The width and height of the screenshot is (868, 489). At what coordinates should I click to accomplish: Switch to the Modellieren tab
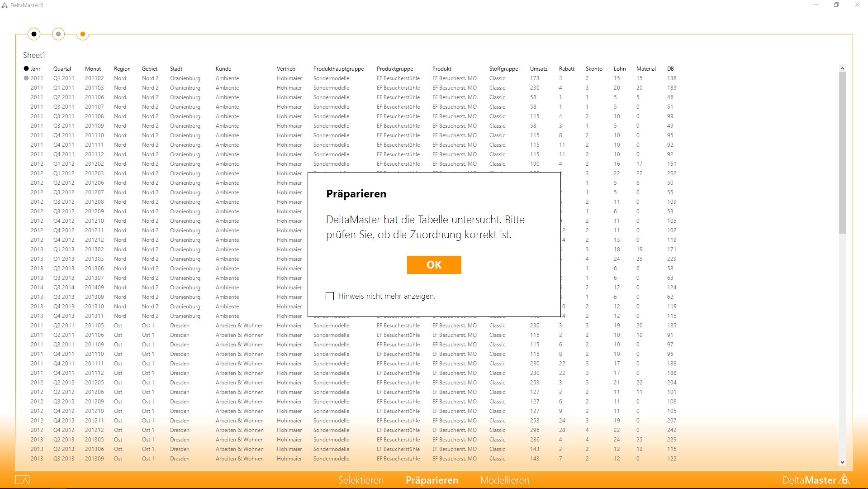pos(505,480)
